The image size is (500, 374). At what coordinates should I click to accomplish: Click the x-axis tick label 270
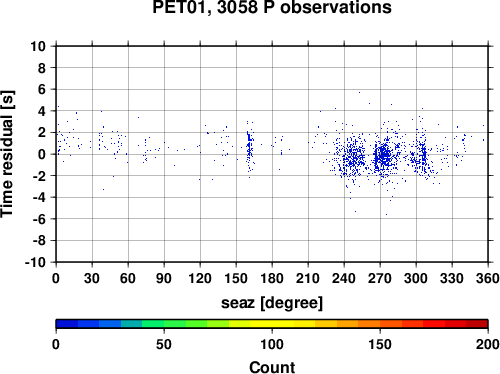coord(380,278)
